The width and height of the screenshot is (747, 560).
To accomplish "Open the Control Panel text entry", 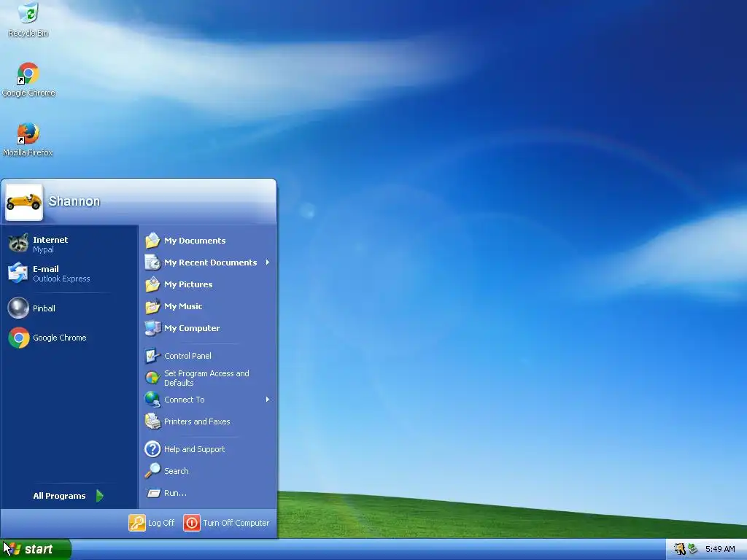I will tap(187, 356).
